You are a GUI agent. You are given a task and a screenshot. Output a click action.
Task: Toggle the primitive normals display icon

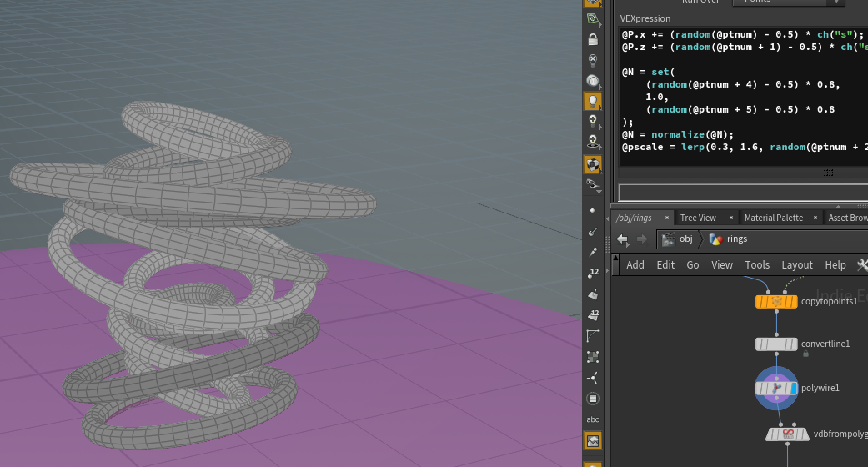pos(592,294)
